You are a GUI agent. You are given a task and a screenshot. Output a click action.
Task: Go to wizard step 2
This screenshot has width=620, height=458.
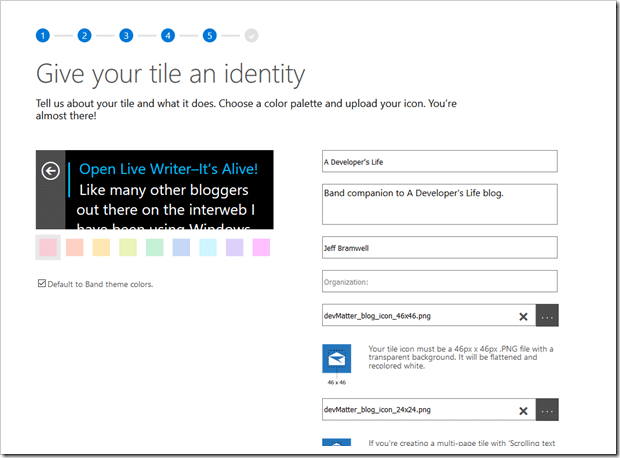[x=84, y=36]
